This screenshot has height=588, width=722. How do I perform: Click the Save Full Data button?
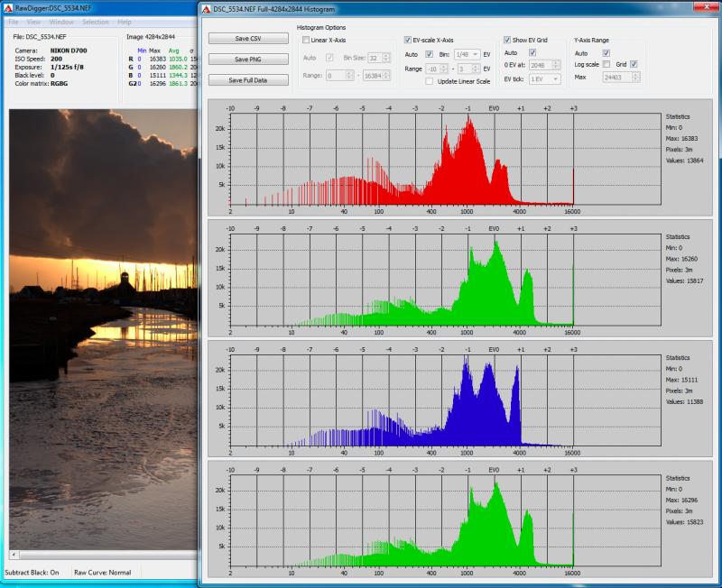[248, 80]
